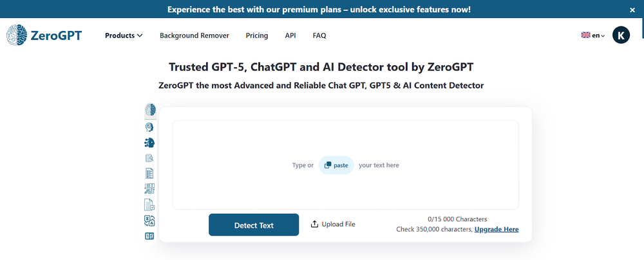Image resolution: width=644 pixels, height=260 pixels.
Task: Click the brain icon at top of sidebar
Action: (149, 110)
